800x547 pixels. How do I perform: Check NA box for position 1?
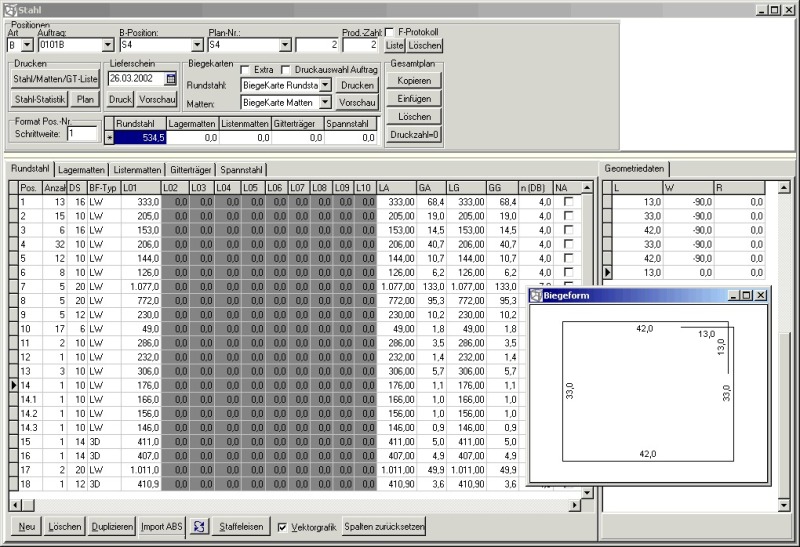point(568,202)
